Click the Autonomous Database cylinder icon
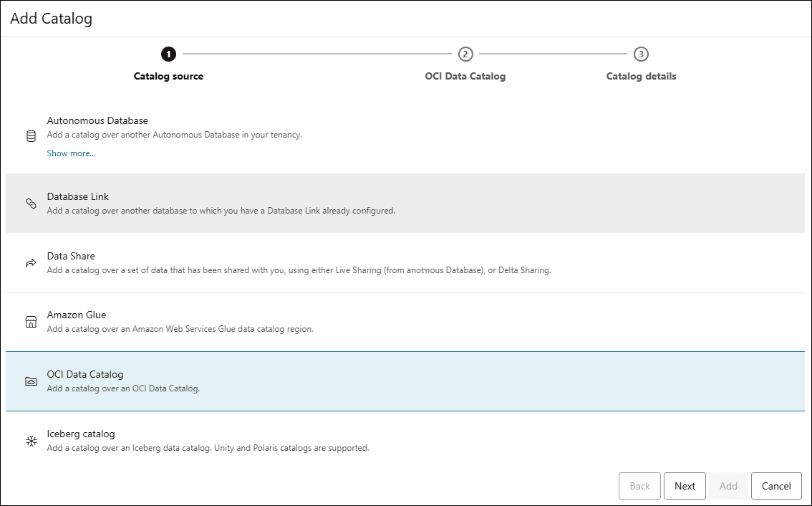 (x=31, y=136)
